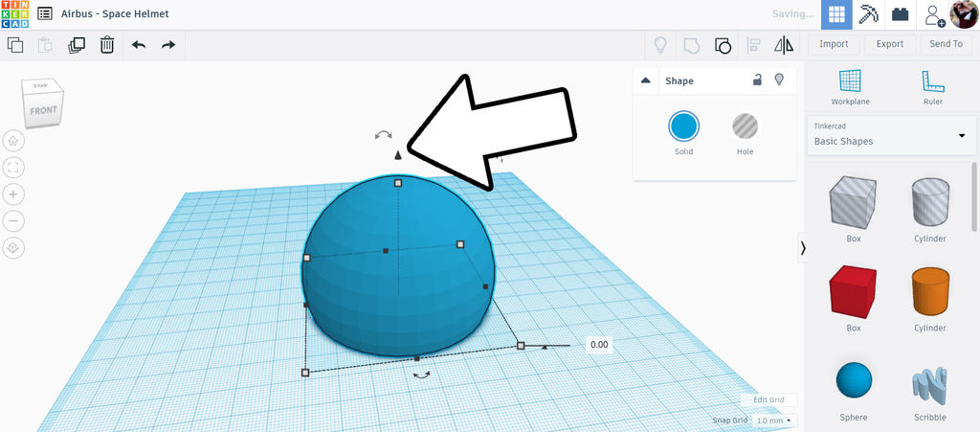Collapse the Shape inspector panel

pos(646,80)
